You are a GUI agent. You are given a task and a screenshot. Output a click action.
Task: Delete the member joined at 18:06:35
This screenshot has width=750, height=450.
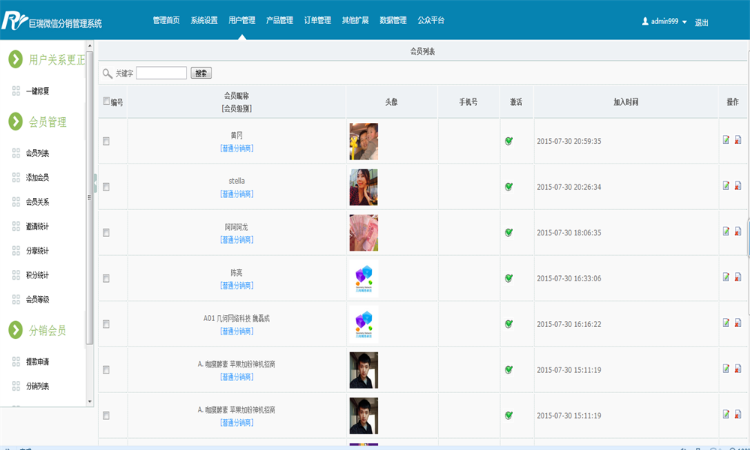click(x=738, y=231)
